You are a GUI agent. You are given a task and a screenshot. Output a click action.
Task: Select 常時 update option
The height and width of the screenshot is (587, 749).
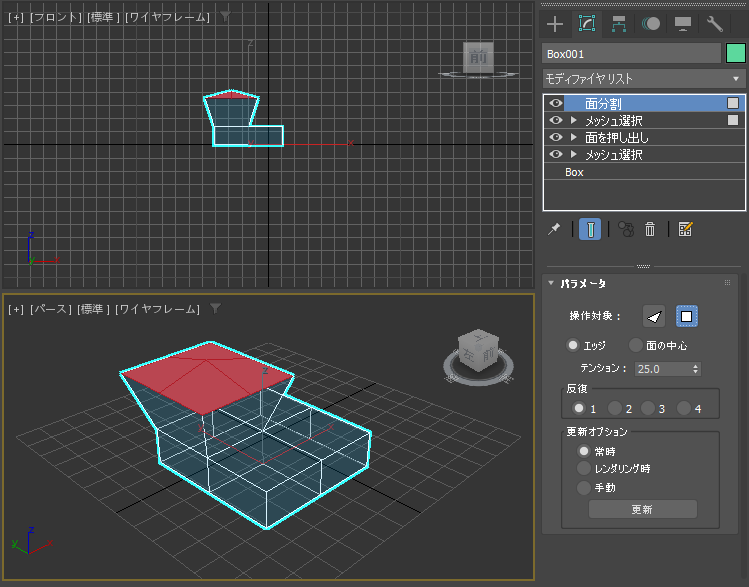pos(584,451)
